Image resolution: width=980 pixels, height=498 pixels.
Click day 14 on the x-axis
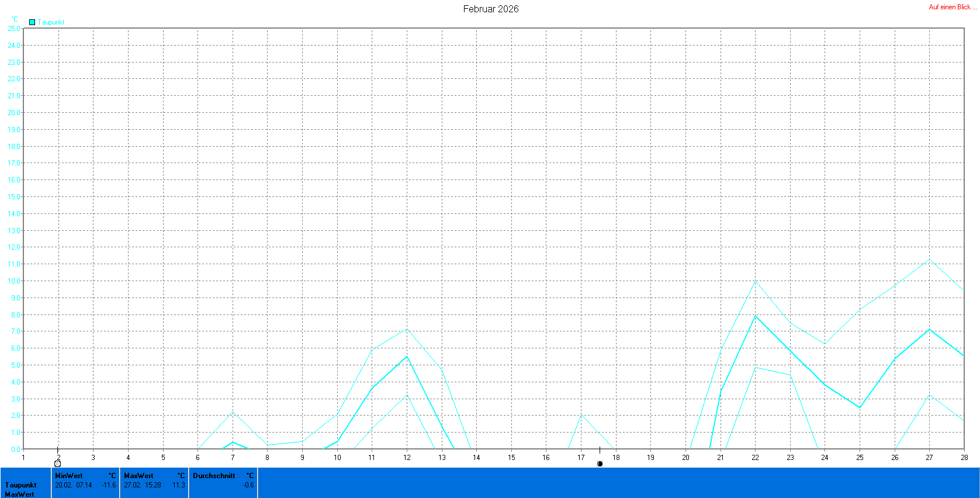(476, 458)
